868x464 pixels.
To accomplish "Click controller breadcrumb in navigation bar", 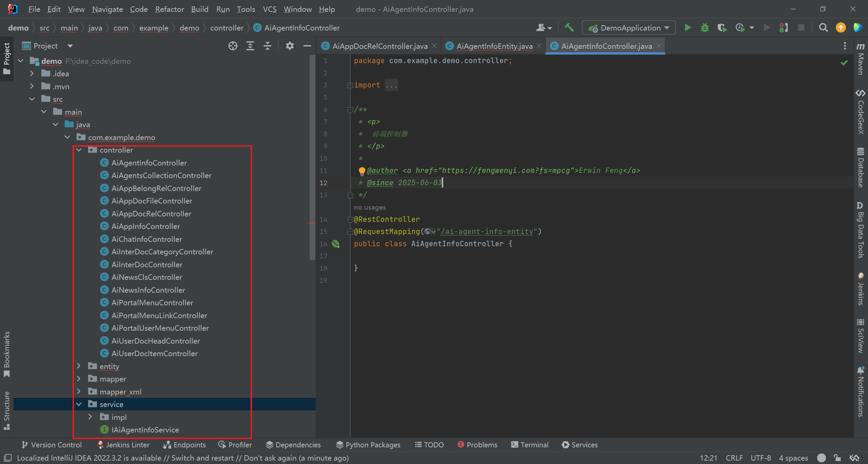I will click(227, 28).
